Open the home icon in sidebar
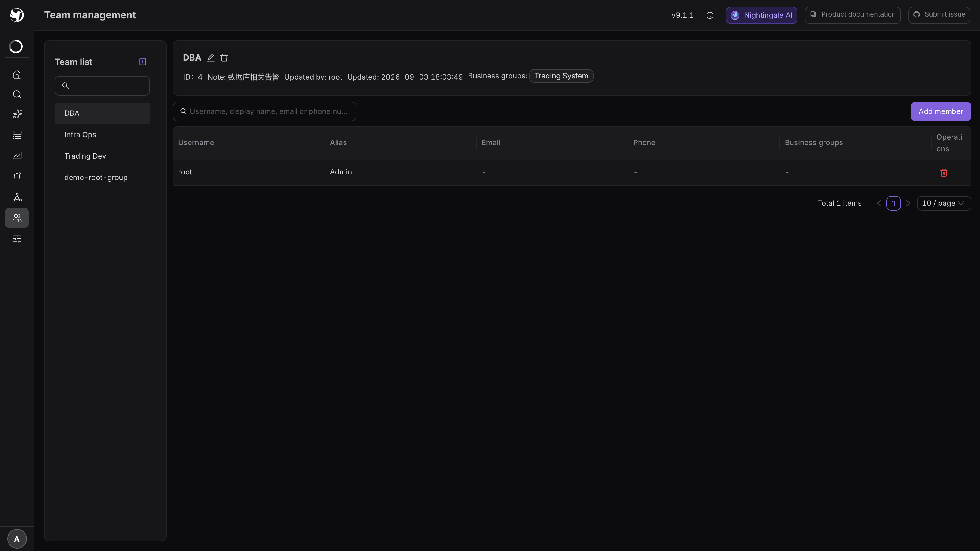This screenshot has width=980, height=551. 17,74
